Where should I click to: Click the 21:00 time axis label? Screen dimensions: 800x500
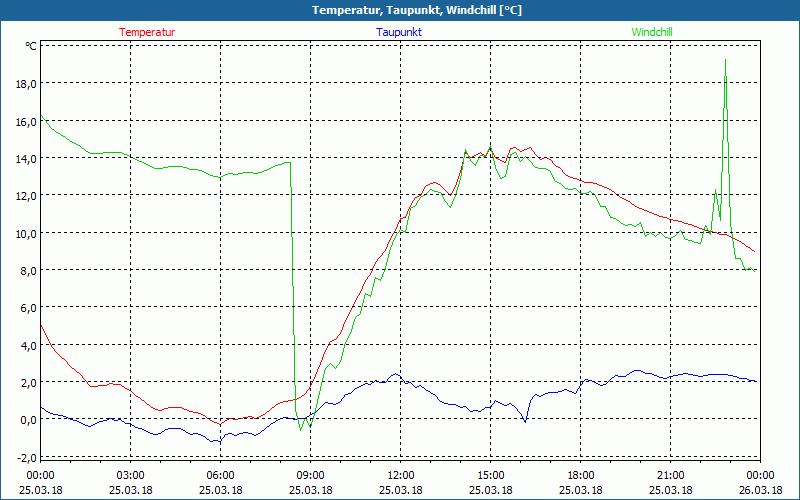(670, 476)
